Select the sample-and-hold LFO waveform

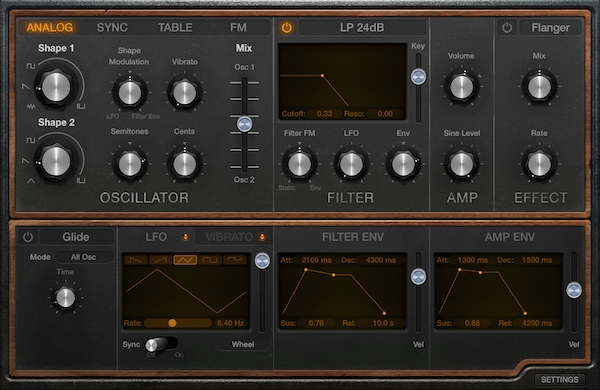[x=235, y=260]
